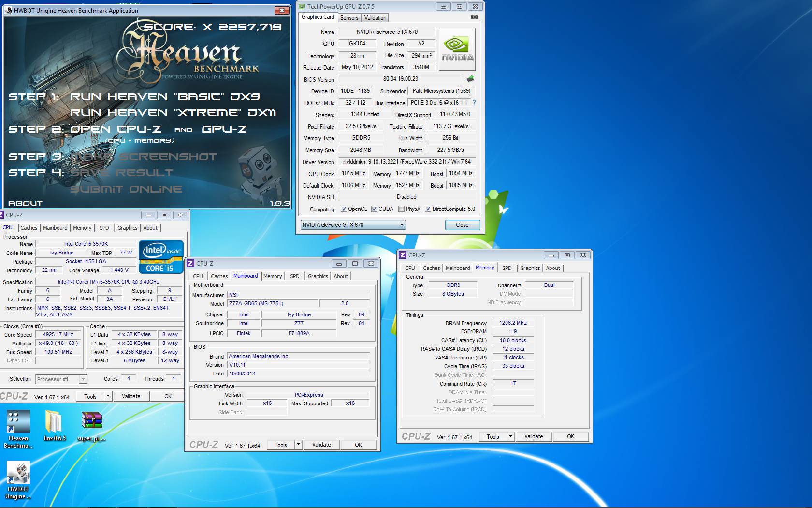Click the CAS# Latency value 10.0 clocks

pos(513,340)
